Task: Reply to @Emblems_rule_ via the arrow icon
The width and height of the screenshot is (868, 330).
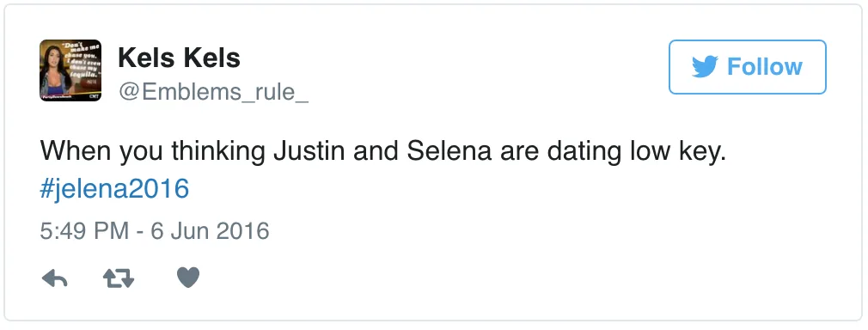Action: click(x=54, y=278)
